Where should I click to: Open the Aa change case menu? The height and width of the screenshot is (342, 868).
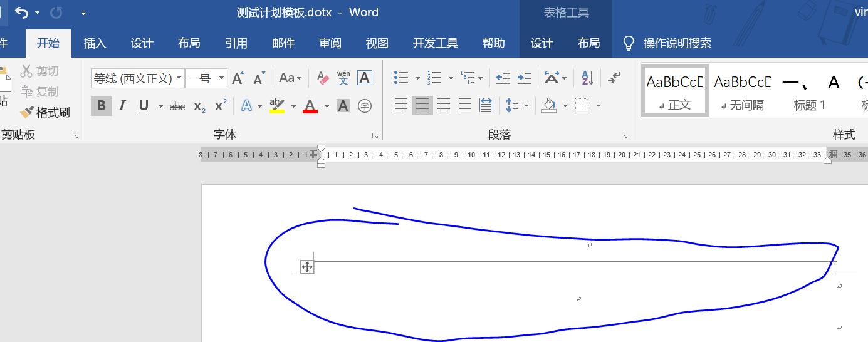click(290, 78)
